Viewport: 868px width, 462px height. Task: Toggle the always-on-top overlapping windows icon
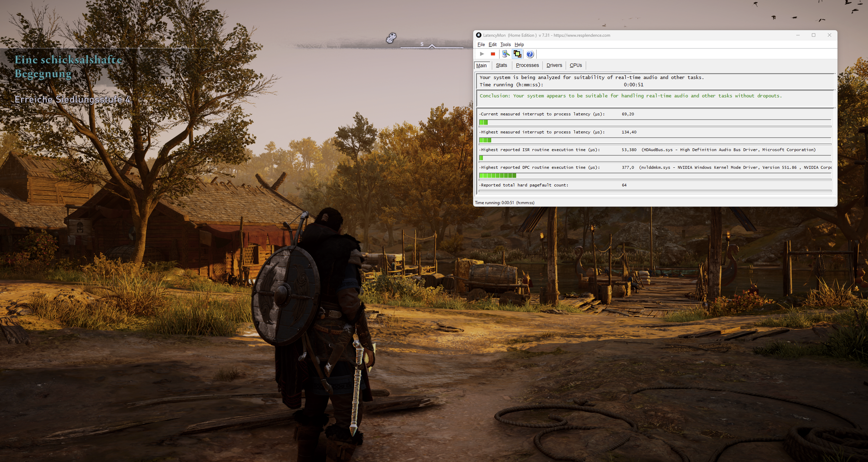pos(517,54)
